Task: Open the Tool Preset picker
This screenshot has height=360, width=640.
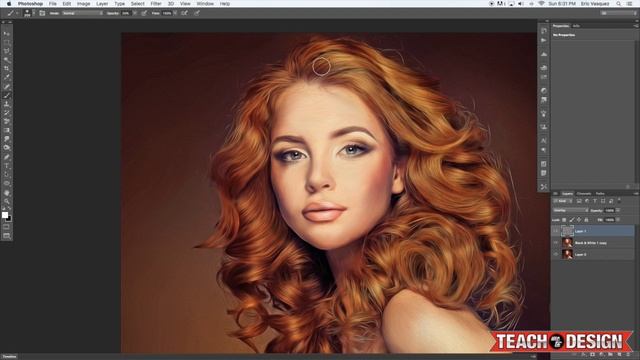Action: pyautogui.click(x=12, y=13)
